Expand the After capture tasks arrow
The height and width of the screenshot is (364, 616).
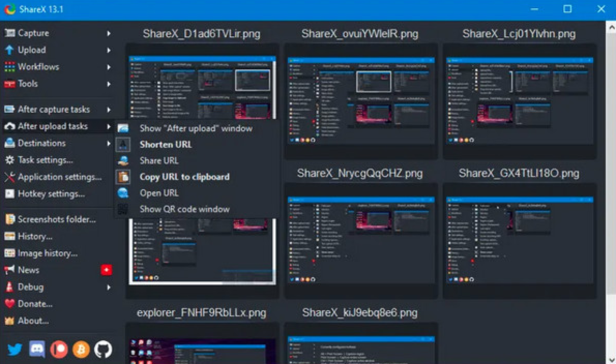(108, 110)
